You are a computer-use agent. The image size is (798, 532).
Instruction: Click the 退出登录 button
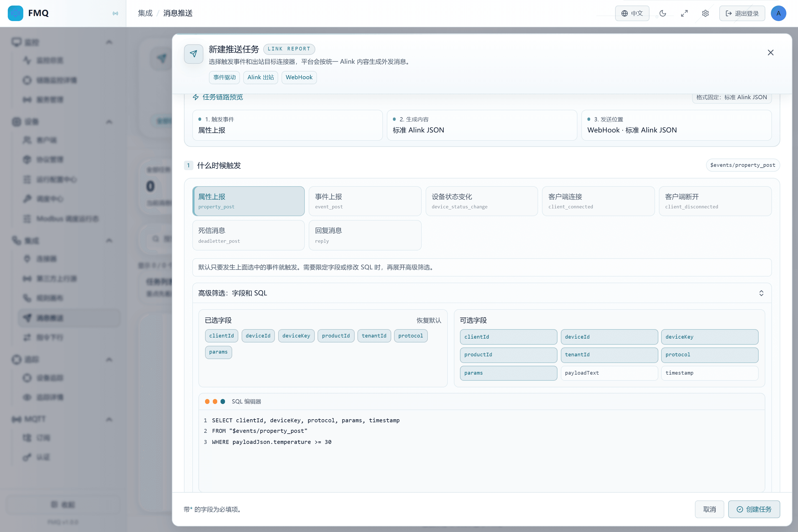click(x=742, y=13)
